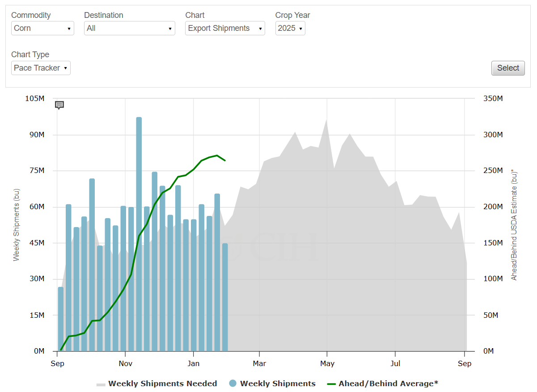Image resolution: width=537 pixels, height=392 pixels.
Task: Open the Commodity dropdown showing Corn
Action: 42,28
